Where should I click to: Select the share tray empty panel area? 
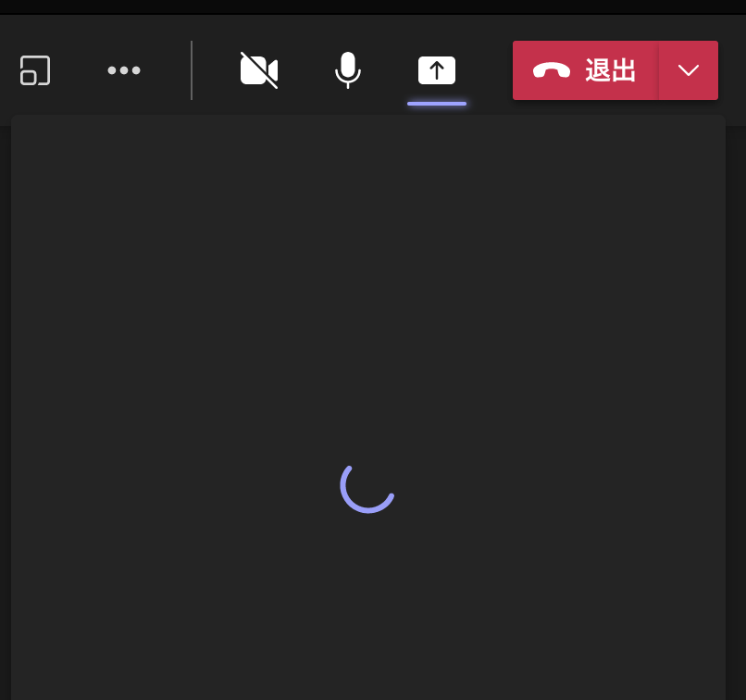click(x=368, y=407)
